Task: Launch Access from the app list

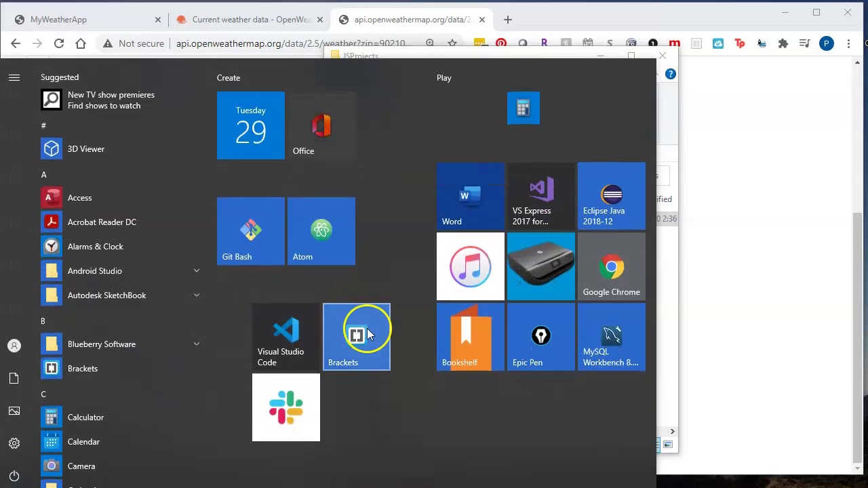Action: pyautogui.click(x=122, y=198)
